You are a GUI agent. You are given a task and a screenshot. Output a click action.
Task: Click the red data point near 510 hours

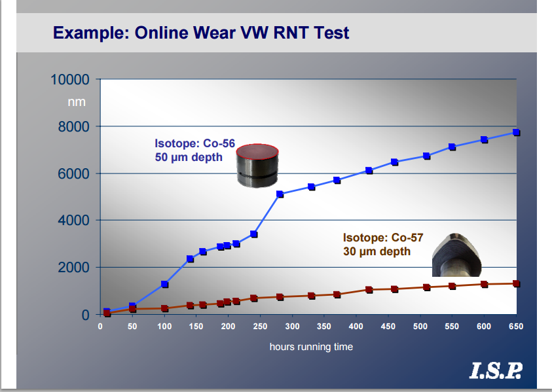pos(427,287)
